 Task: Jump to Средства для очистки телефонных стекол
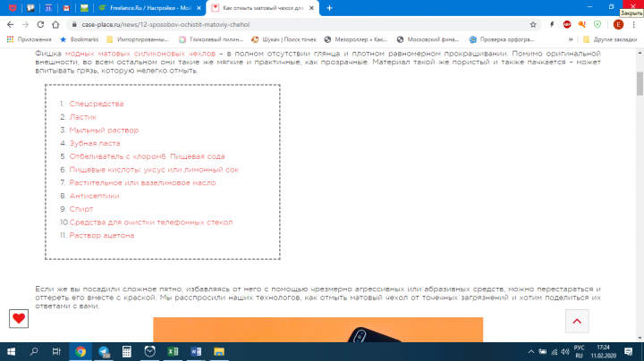pyautogui.click(x=151, y=222)
